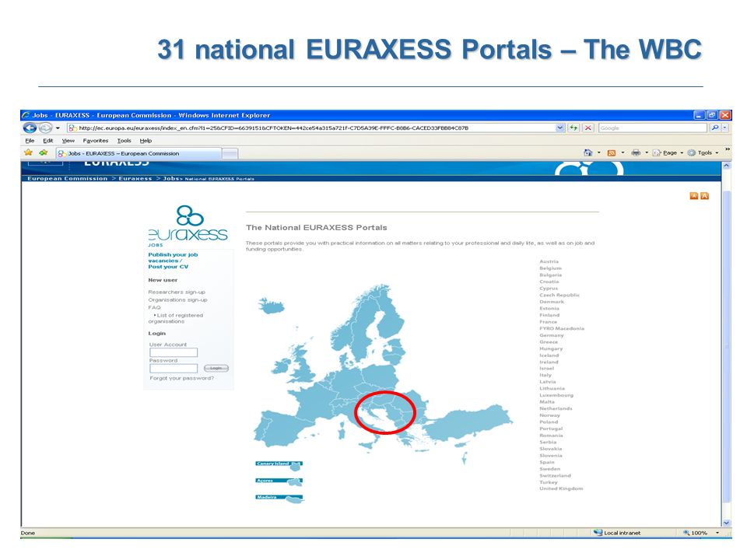Open Favorites Center star icon

click(x=28, y=153)
